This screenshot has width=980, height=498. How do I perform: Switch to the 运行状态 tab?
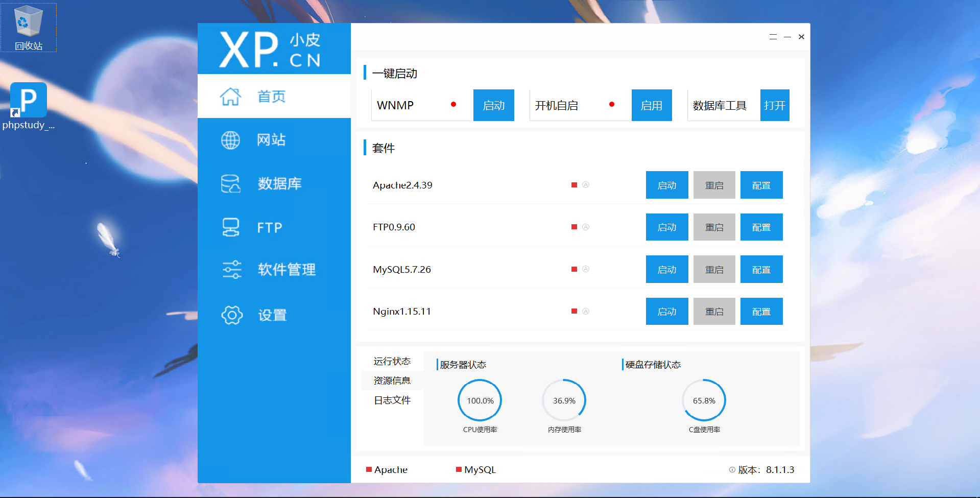click(392, 361)
